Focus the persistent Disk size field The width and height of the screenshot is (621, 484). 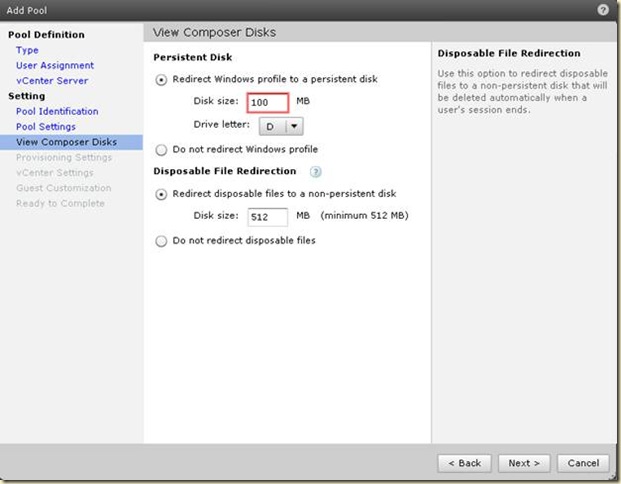pyautogui.click(x=268, y=103)
